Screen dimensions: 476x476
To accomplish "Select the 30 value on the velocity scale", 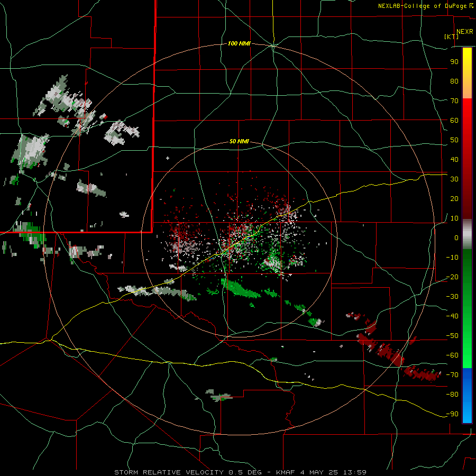I will (454, 179).
